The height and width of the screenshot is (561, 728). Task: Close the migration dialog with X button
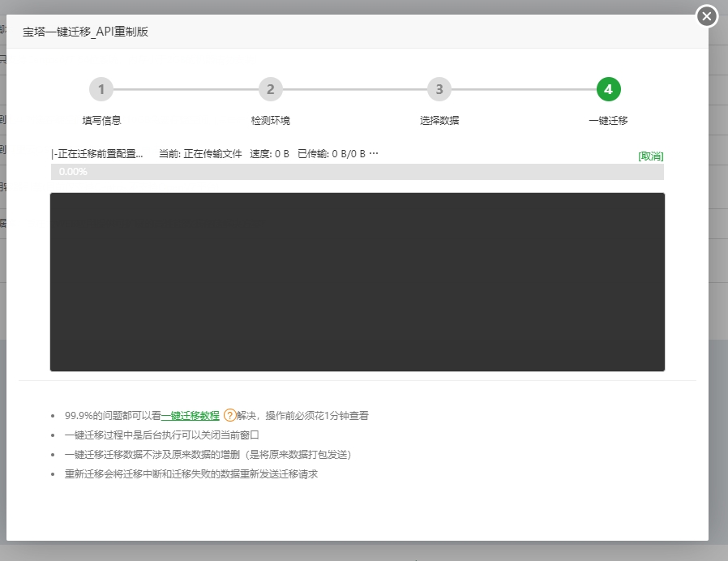707,17
